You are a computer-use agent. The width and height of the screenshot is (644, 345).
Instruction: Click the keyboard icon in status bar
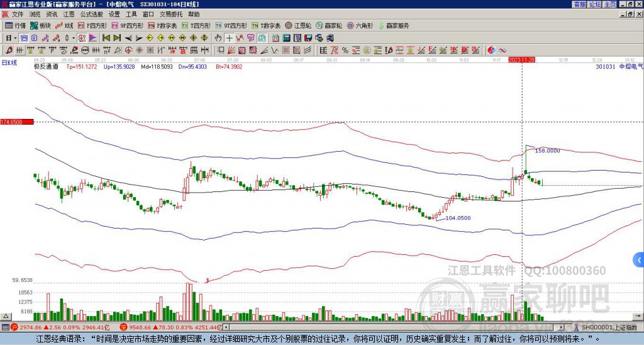pos(5,327)
